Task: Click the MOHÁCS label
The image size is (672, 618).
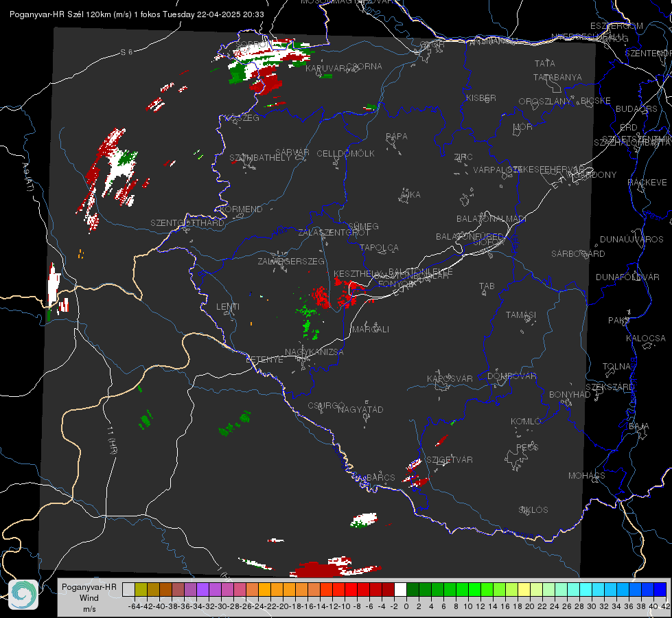Action: click(587, 476)
